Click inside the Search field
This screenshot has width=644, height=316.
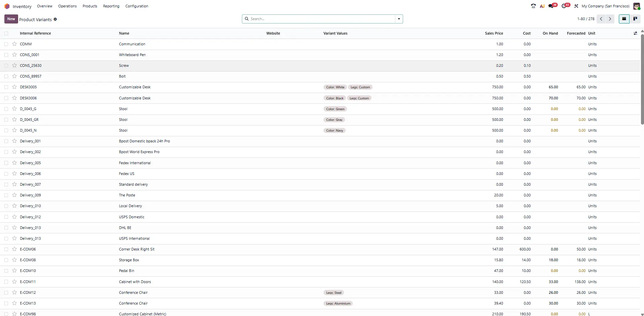point(319,19)
